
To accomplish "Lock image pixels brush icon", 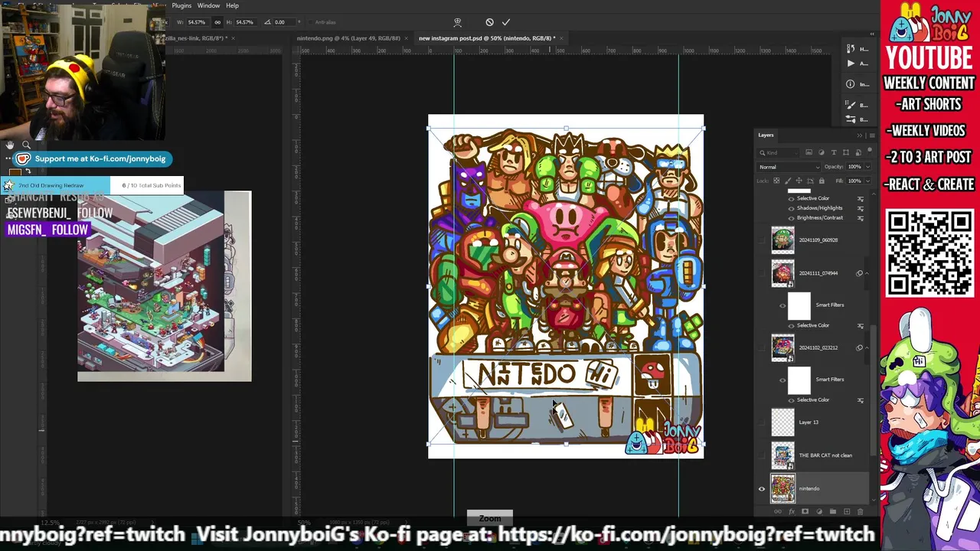I will 787,181.
